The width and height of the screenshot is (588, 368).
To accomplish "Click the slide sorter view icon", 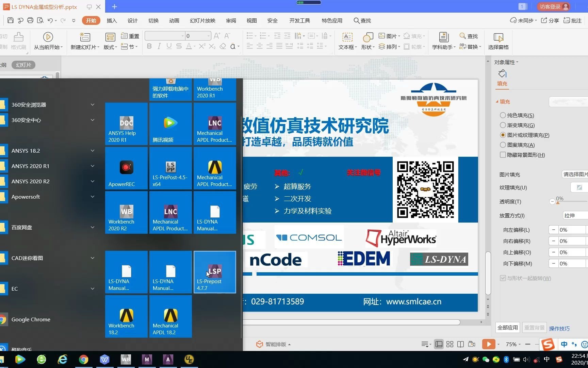I will tap(450, 344).
